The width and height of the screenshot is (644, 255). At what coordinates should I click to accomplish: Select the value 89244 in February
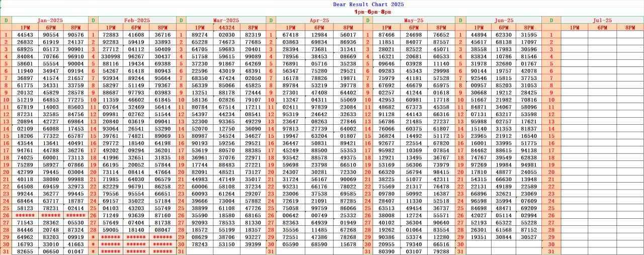tap(136, 78)
